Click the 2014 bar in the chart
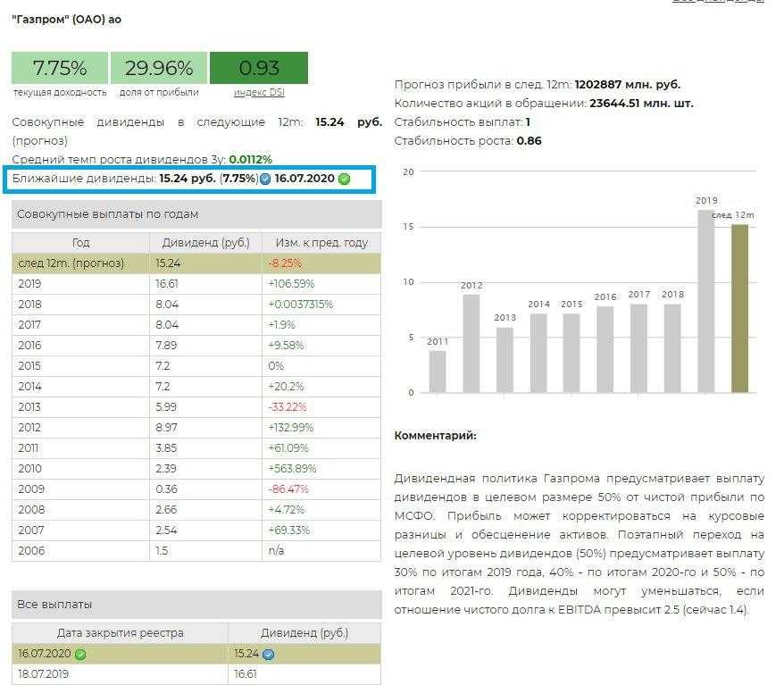 point(538,353)
